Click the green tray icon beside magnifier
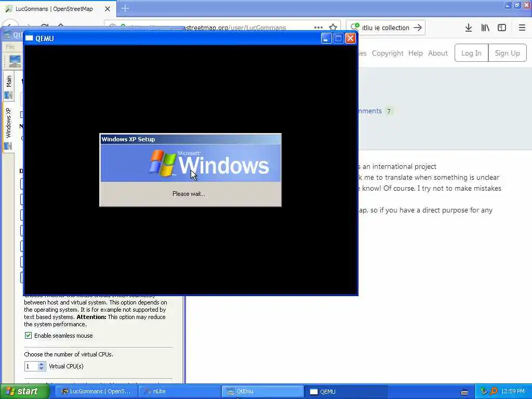Viewport: 532px width, 399px height. coord(484,391)
